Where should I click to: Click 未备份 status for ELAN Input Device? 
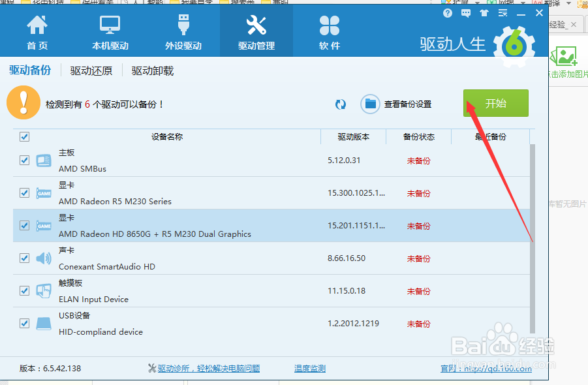click(418, 291)
